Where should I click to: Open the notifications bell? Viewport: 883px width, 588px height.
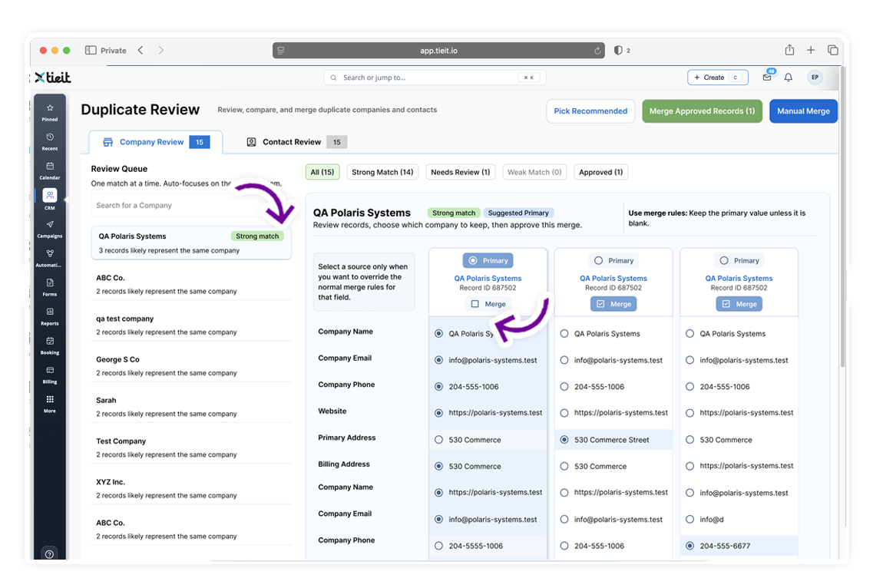coord(789,78)
